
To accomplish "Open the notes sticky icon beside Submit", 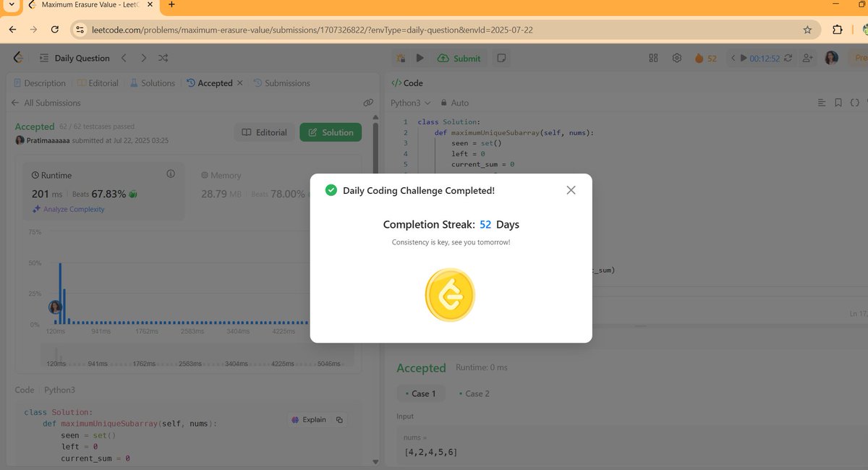I will 501,58.
